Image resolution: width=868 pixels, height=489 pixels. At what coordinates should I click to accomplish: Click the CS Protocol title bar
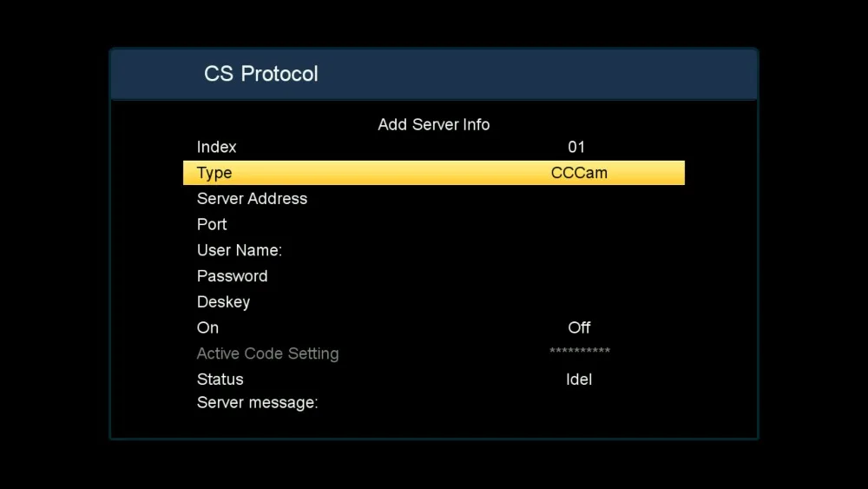261,75
